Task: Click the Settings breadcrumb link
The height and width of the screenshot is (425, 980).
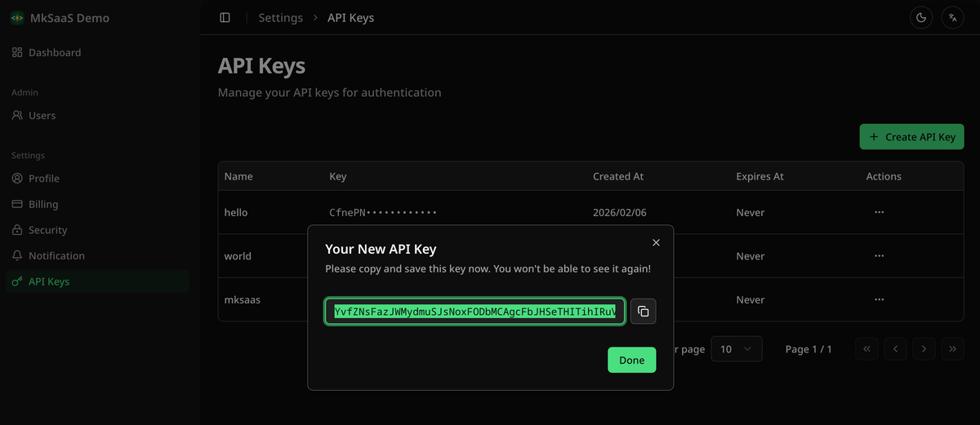Action: pyautogui.click(x=280, y=18)
